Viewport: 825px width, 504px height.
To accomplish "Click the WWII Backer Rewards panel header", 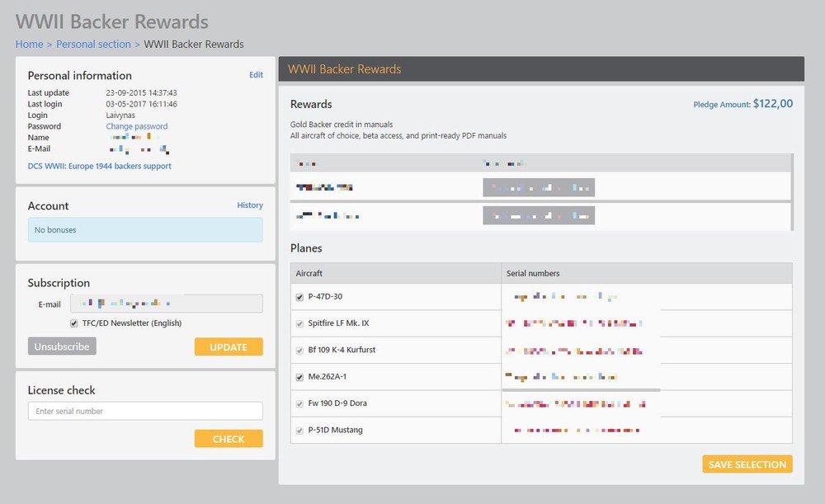I will click(x=541, y=69).
